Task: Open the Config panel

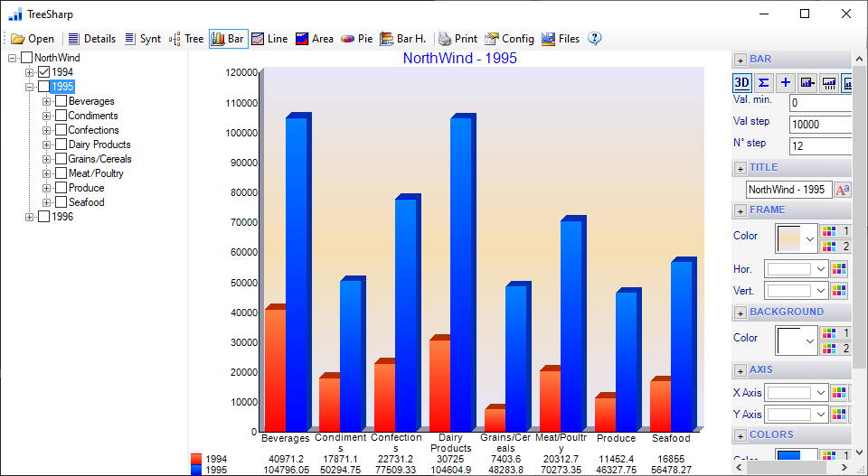Action: click(x=509, y=39)
